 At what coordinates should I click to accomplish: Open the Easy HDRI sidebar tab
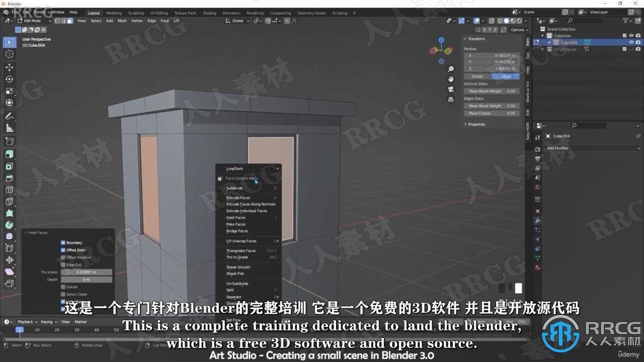click(x=527, y=131)
